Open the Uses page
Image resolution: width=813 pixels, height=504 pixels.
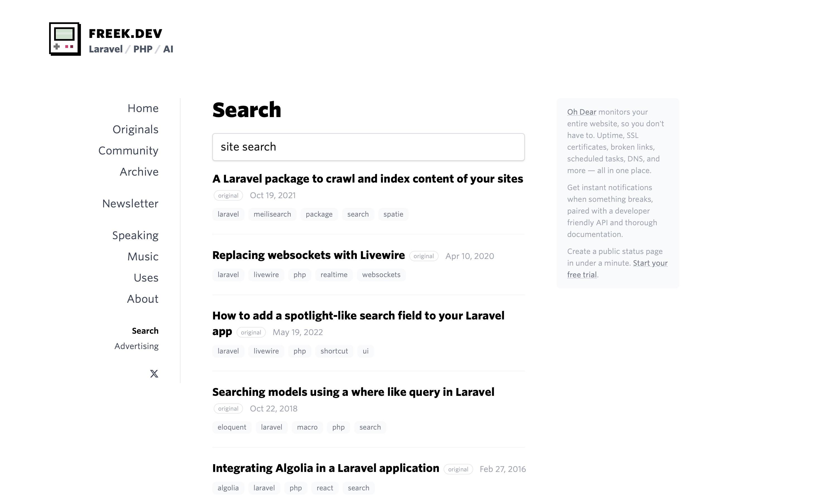click(146, 278)
